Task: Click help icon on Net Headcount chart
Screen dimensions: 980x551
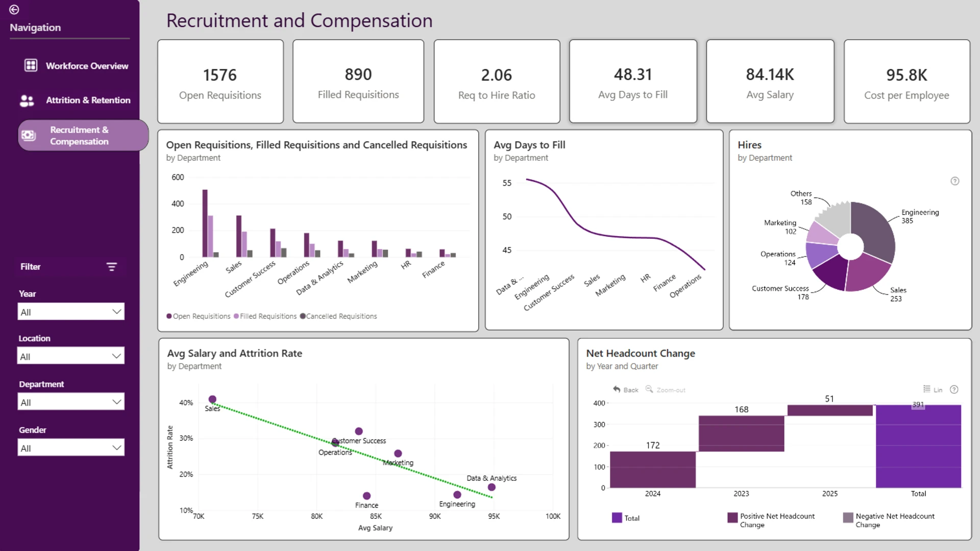Action: 954,390
